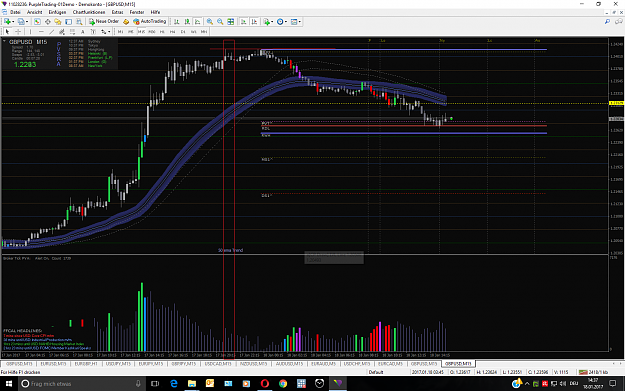Switch to the EURGBP,H1 chart tab
The height and width of the screenshot is (391, 625).
point(86,364)
